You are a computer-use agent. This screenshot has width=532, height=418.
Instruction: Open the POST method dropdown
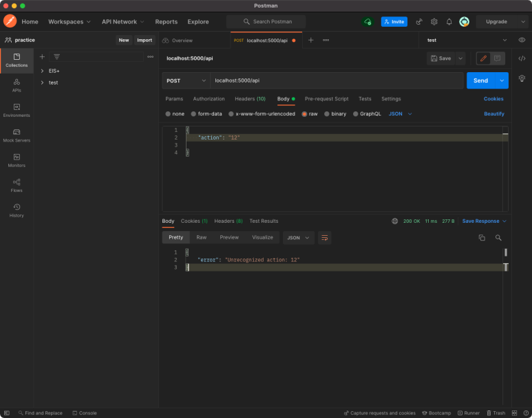pyautogui.click(x=186, y=80)
